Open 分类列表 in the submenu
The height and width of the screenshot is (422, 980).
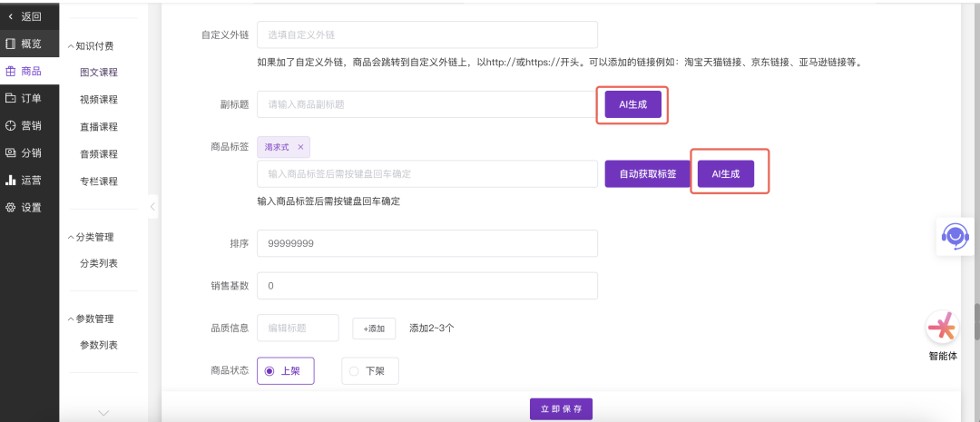99,263
